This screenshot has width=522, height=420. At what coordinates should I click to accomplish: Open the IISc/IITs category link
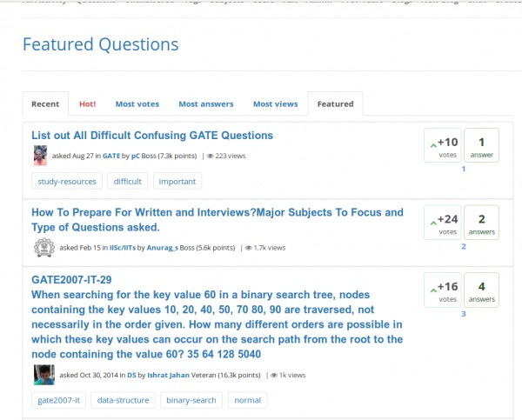(x=122, y=248)
